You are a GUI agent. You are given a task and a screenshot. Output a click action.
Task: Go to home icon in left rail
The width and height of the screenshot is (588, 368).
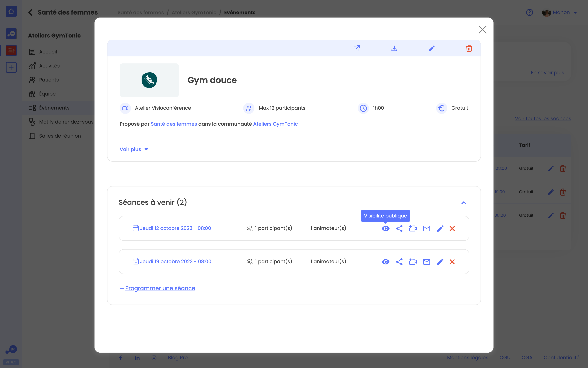tap(11, 11)
